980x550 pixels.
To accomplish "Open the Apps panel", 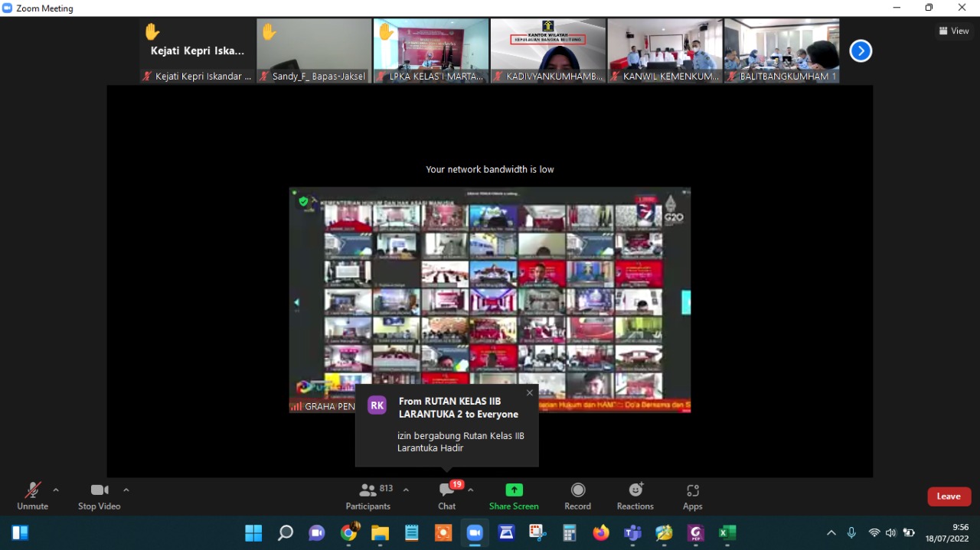I will pos(693,496).
